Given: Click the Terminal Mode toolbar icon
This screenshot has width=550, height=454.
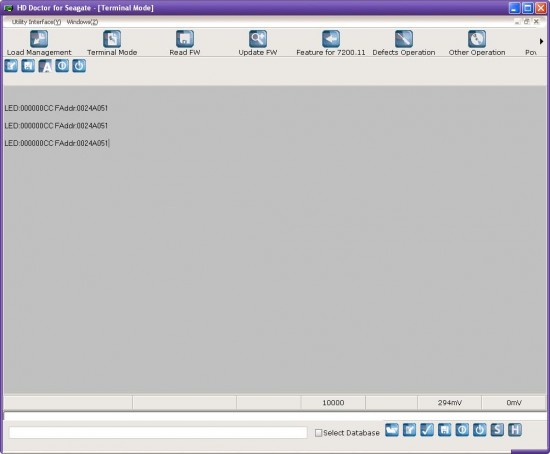Looking at the screenshot, I should point(112,43).
